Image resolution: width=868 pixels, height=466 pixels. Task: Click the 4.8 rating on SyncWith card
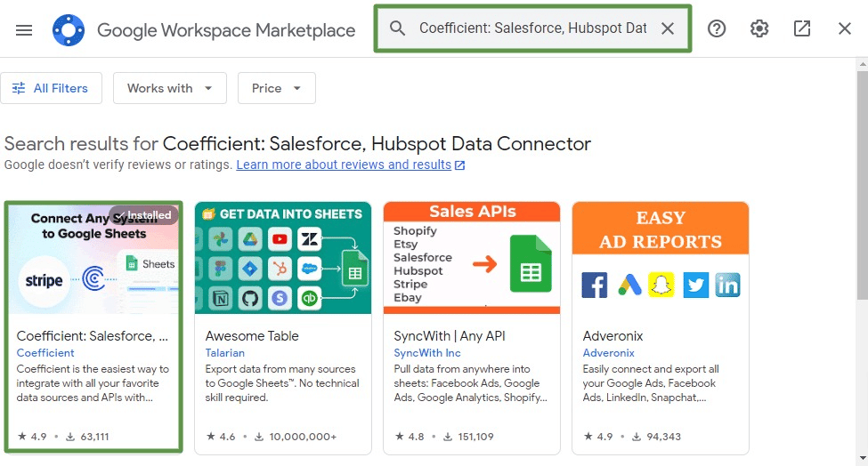pos(410,437)
